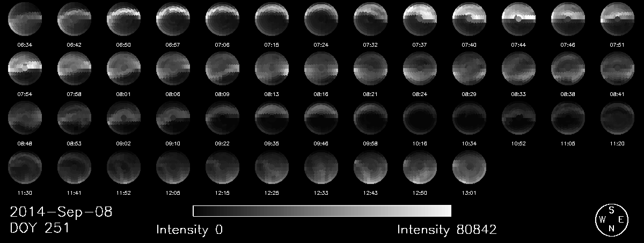Click the 'DOY 251' day-of-year label
This screenshot has width=644, height=243.
[40, 229]
